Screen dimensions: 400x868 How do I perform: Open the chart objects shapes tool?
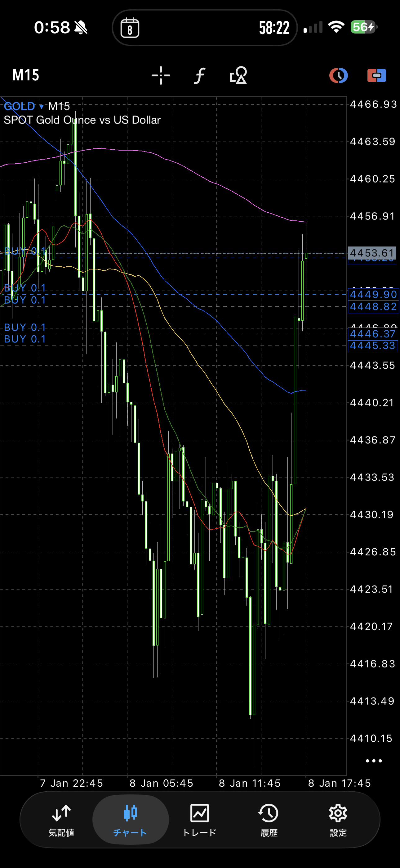(238, 75)
